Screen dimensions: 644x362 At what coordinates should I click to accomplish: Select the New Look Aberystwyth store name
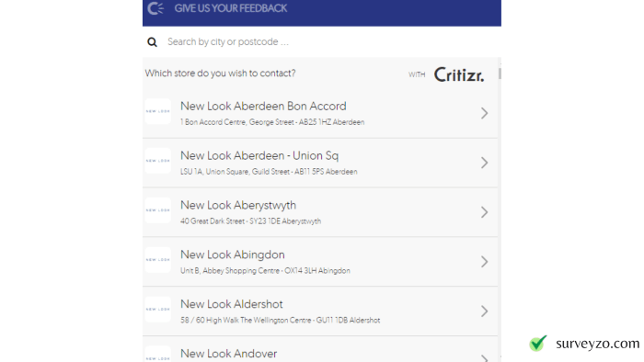[x=238, y=206]
